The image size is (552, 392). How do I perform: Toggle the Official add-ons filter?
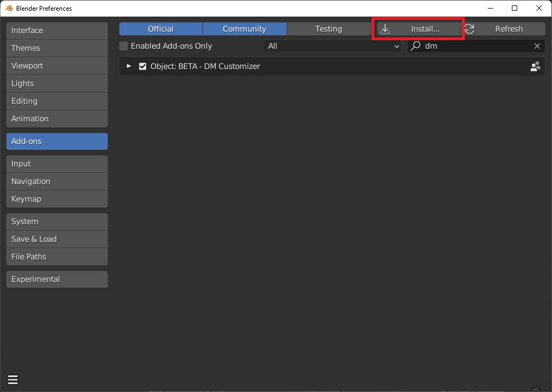[161, 29]
